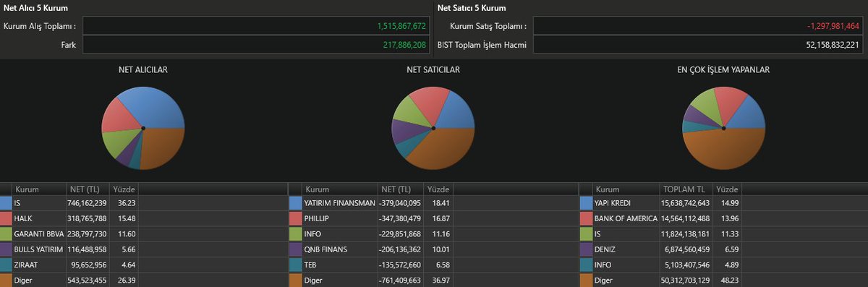868x287 pixels.
Task: Sort most active table by Kurum header
Action: [x=626, y=189]
